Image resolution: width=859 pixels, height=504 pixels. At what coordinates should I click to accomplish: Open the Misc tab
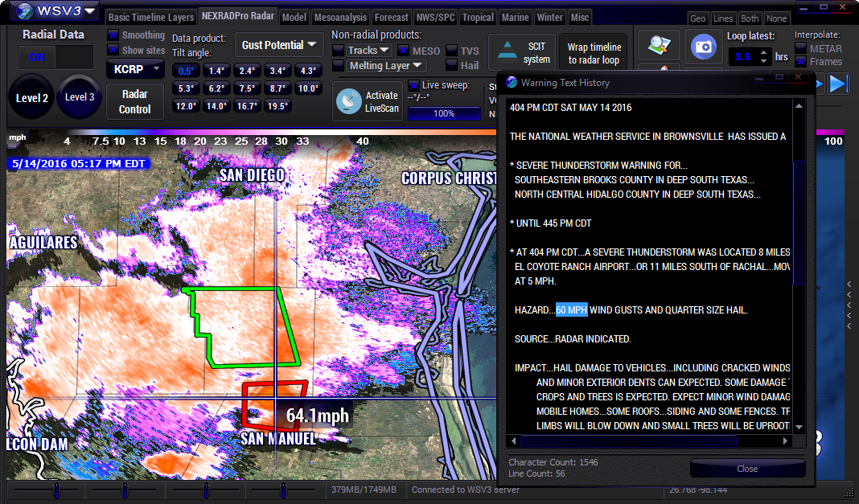(580, 18)
